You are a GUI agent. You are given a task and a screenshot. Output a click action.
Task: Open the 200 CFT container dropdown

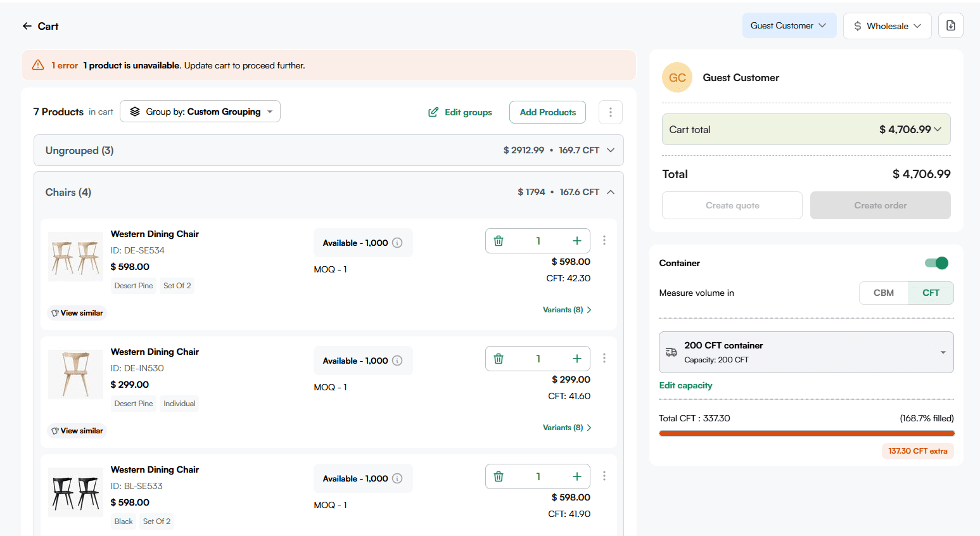pos(806,352)
